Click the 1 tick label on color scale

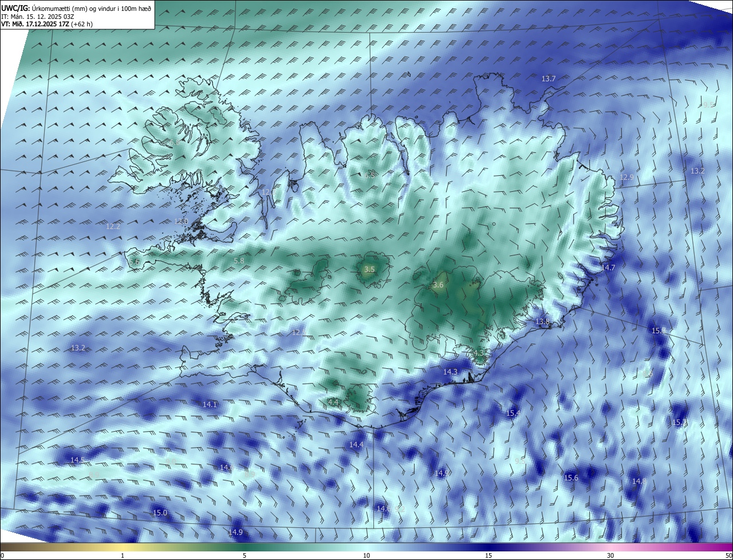coord(123,555)
